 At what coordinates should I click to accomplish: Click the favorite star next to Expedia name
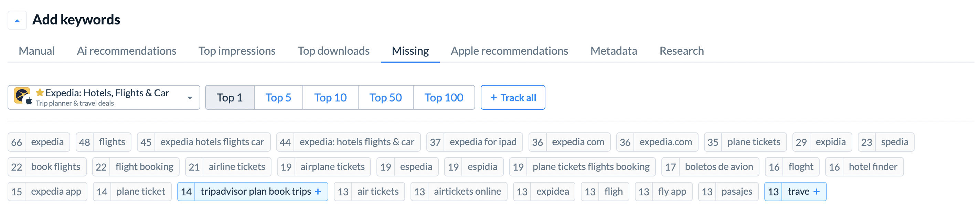tap(40, 93)
